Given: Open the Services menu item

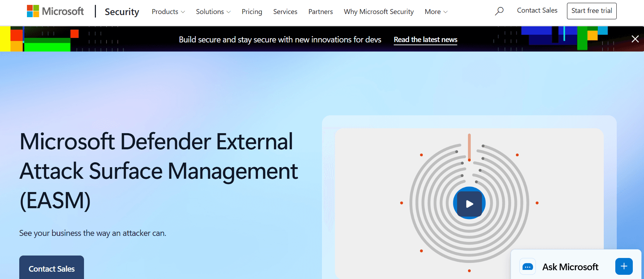Looking at the screenshot, I should click(x=285, y=12).
